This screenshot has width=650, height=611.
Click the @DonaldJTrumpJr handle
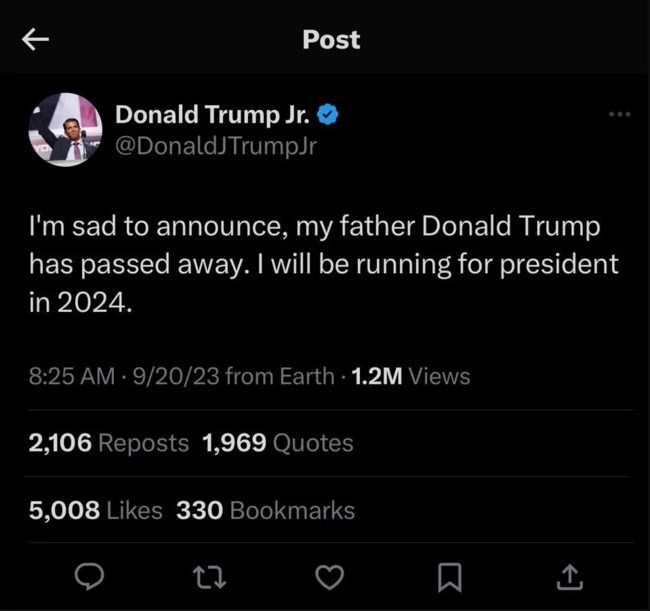pos(217,147)
